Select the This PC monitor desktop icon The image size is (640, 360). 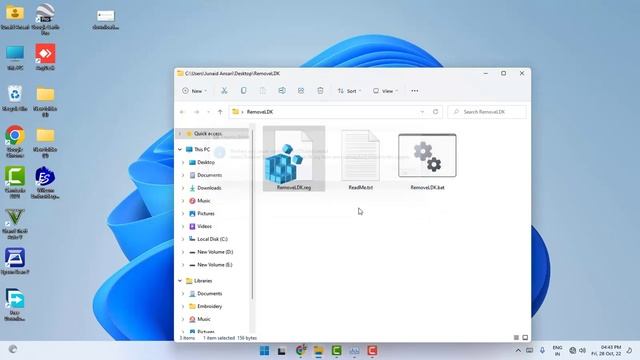pyautogui.click(x=15, y=58)
